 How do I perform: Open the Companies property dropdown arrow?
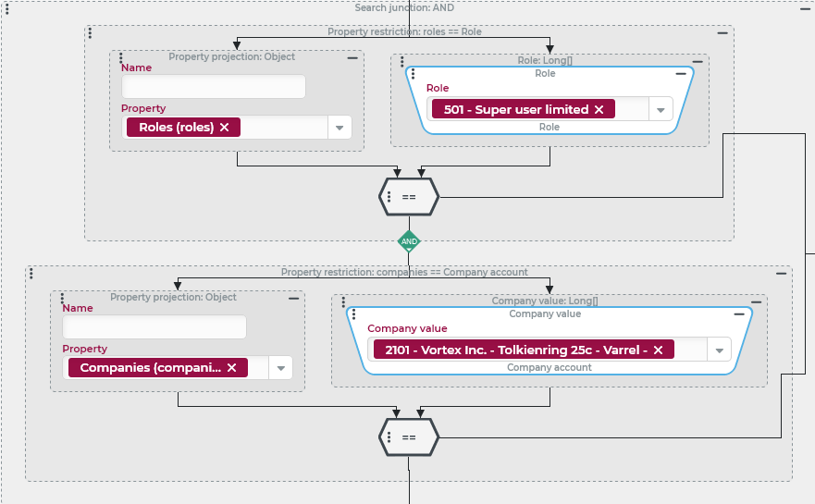tap(280, 368)
